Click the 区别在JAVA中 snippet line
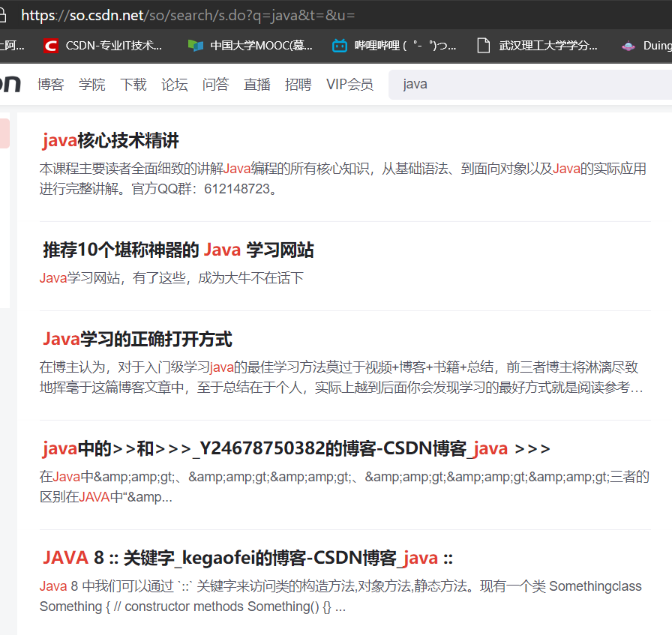The width and height of the screenshot is (672, 635). pyautogui.click(x=106, y=497)
